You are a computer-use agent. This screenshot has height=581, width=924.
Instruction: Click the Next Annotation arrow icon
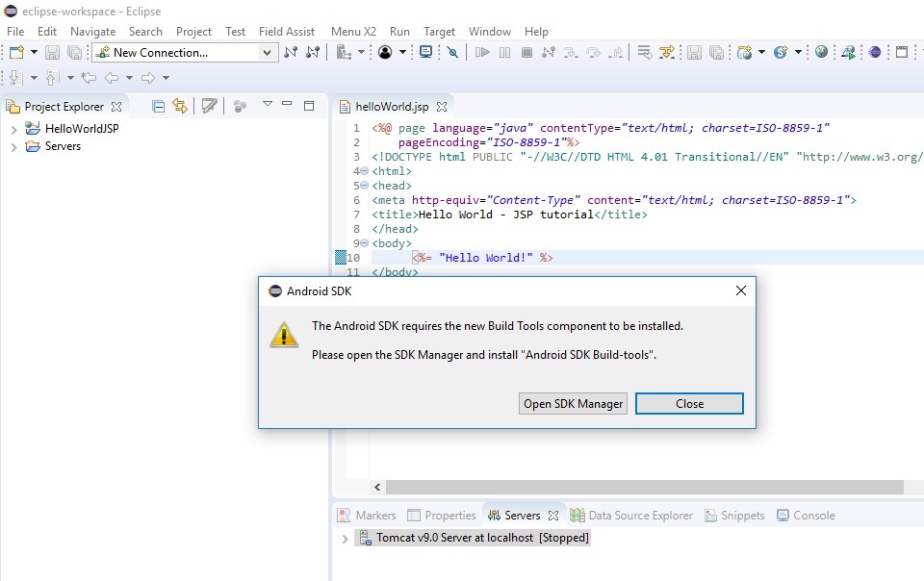click(16, 77)
